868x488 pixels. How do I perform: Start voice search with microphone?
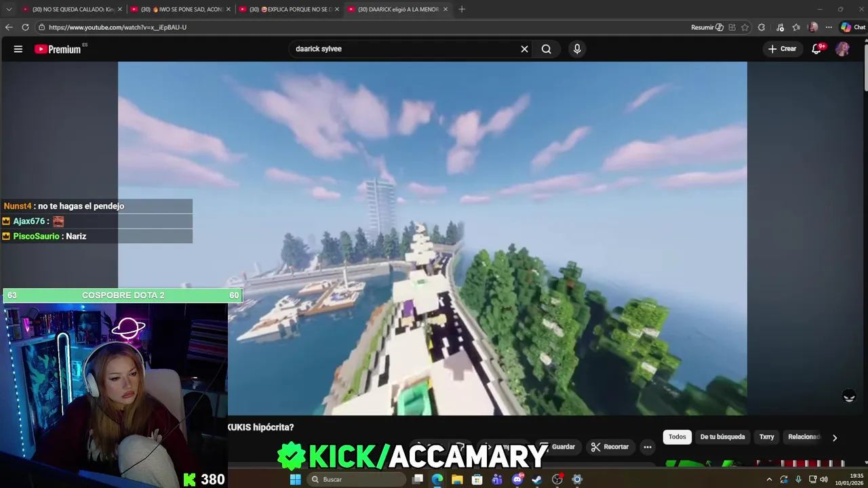(x=577, y=49)
